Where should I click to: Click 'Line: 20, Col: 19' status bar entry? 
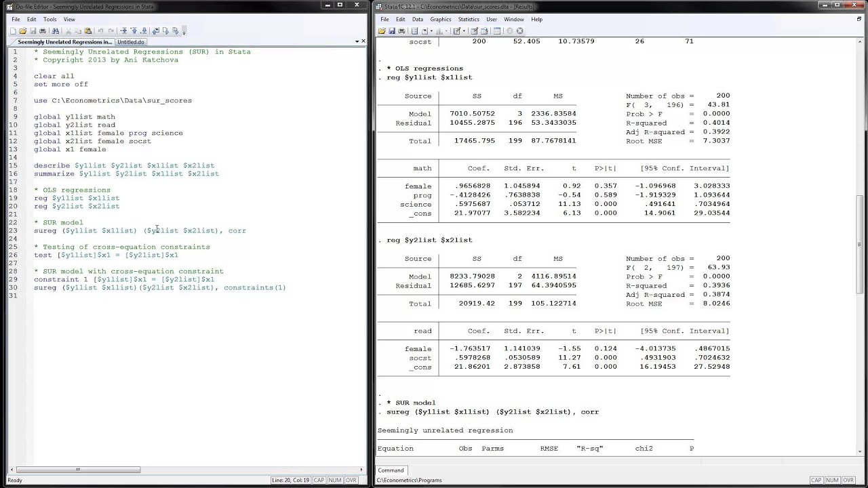click(290, 481)
